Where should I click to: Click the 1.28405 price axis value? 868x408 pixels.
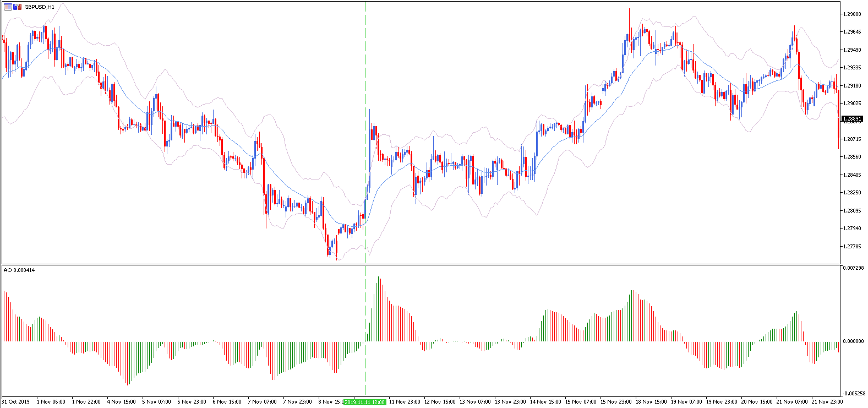[x=852, y=175]
